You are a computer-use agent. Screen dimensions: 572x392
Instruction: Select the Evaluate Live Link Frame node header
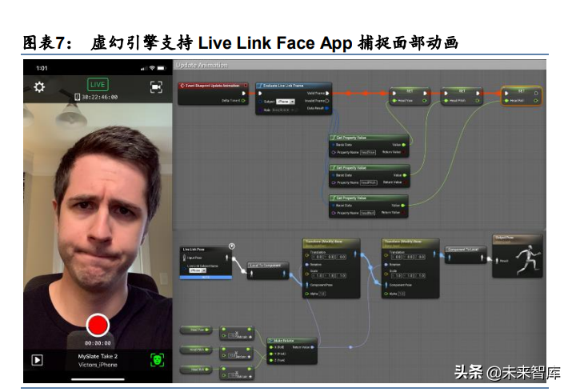[x=294, y=86]
